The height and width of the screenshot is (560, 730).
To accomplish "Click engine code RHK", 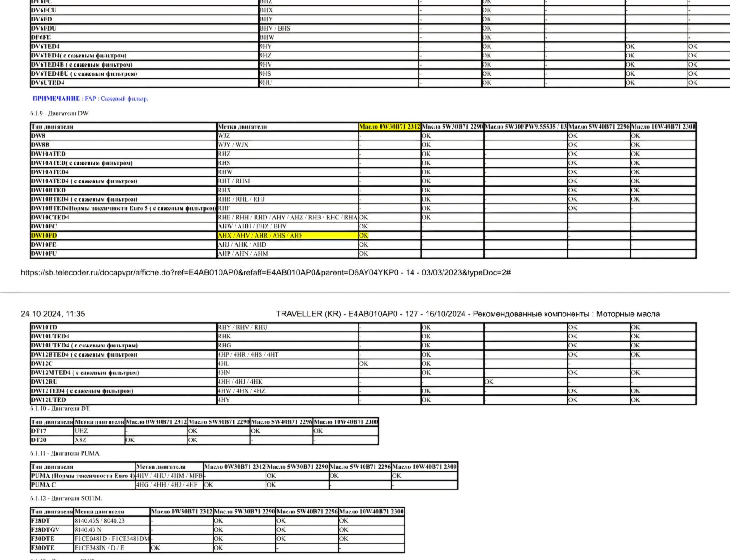I will point(224,337).
